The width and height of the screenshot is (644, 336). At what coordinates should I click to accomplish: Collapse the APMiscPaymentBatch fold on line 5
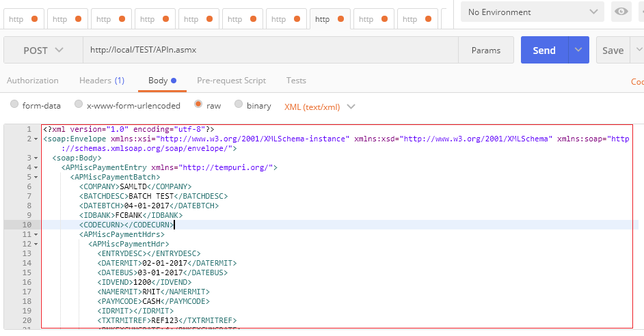click(x=36, y=178)
